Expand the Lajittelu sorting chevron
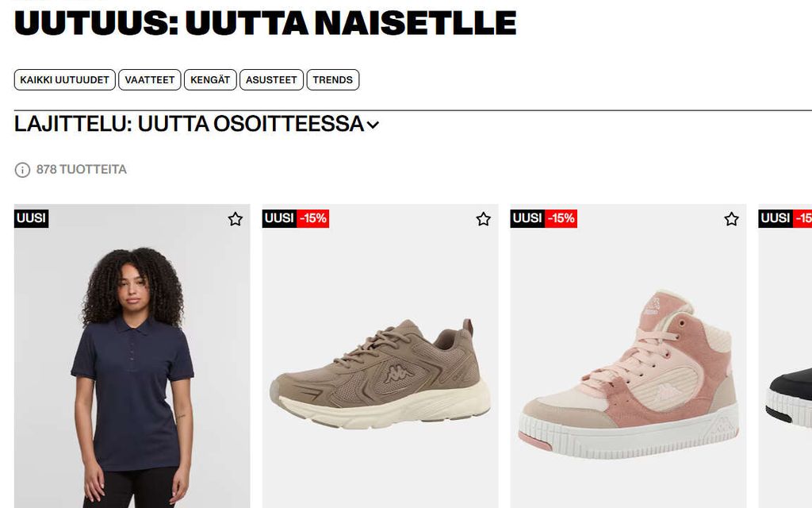This screenshot has width=812, height=508. click(x=373, y=125)
